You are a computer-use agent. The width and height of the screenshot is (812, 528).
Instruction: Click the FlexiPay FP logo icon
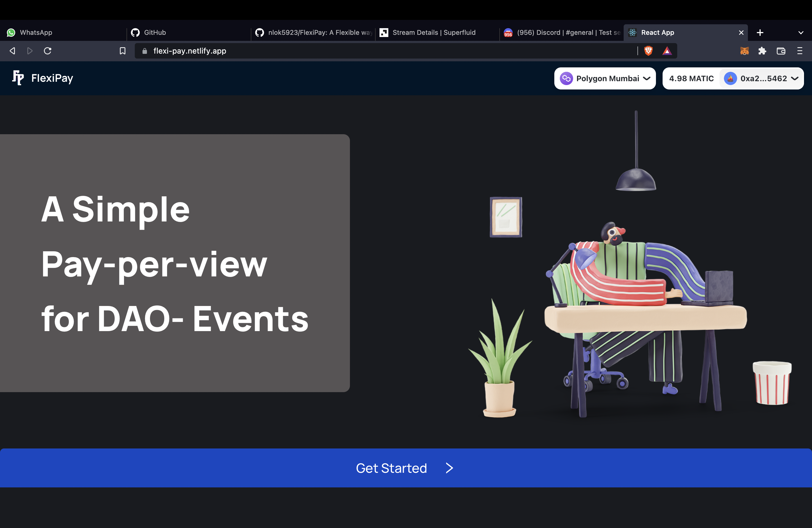coord(18,78)
